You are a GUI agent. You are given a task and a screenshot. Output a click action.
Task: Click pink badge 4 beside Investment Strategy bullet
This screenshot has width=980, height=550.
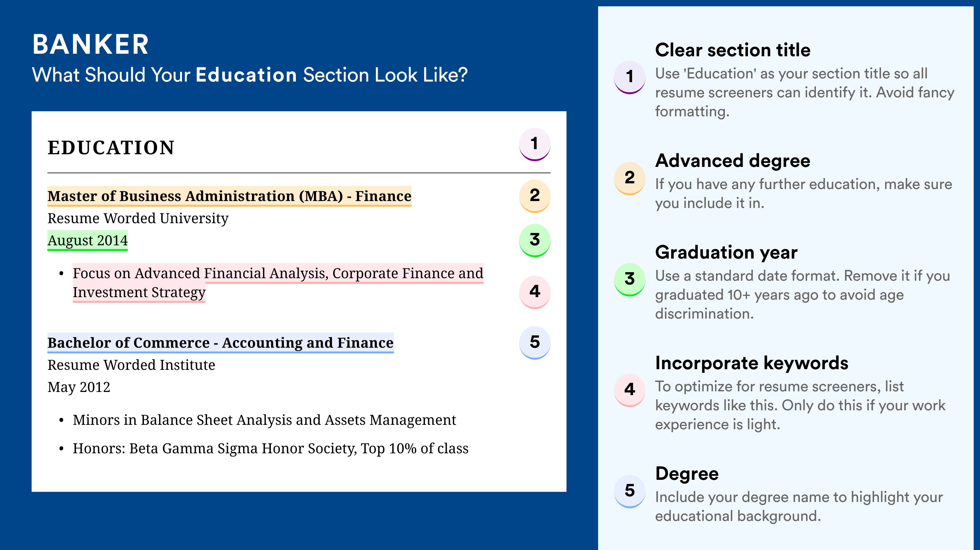(x=535, y=292)
